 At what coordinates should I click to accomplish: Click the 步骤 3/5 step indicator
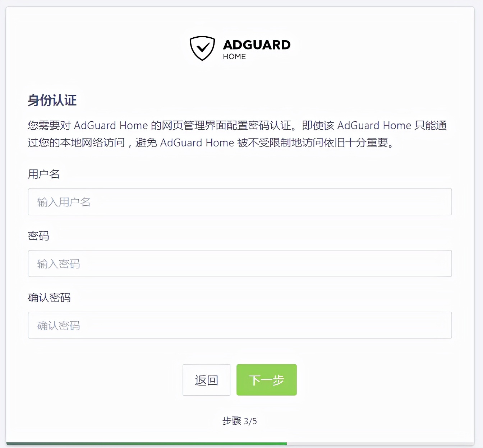click(240, 421)
